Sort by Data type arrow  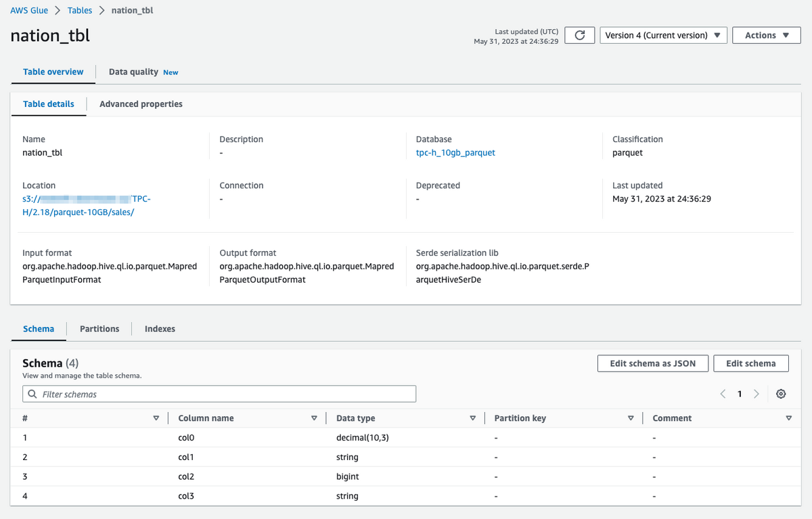472,418
